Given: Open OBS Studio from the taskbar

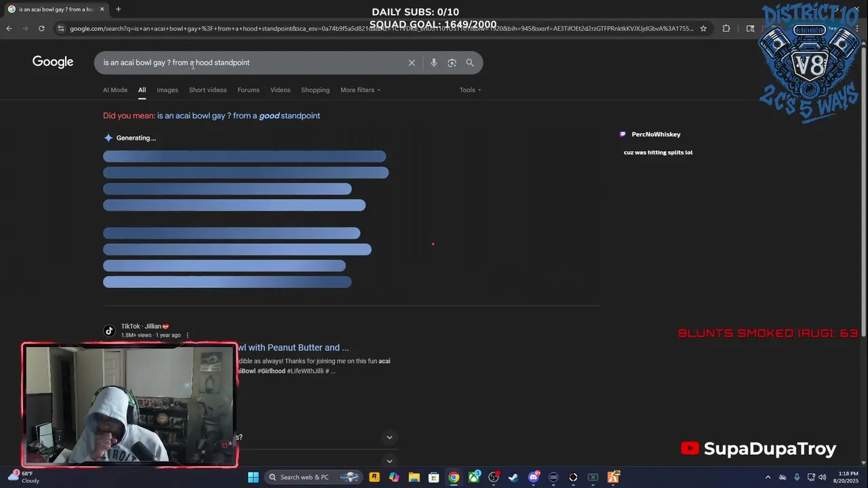Looking at the screenshot, I should [x=494, y=477].
